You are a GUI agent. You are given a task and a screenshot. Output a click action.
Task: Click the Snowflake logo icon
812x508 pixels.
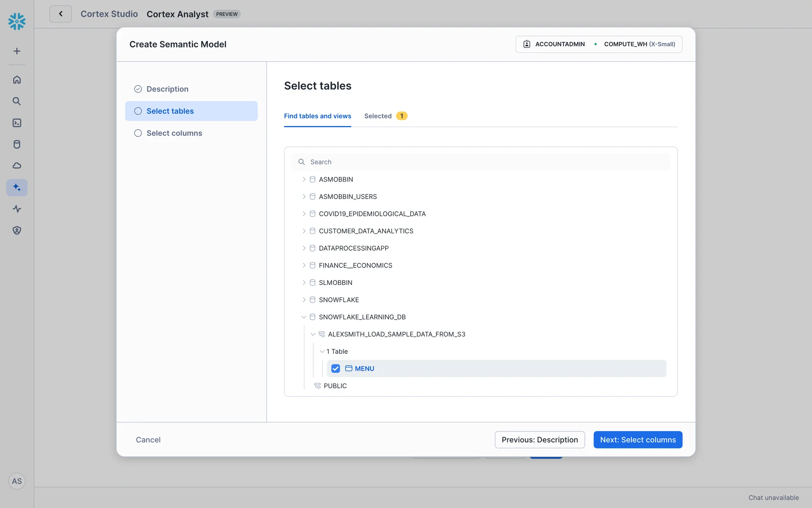[x=17, y=21]
